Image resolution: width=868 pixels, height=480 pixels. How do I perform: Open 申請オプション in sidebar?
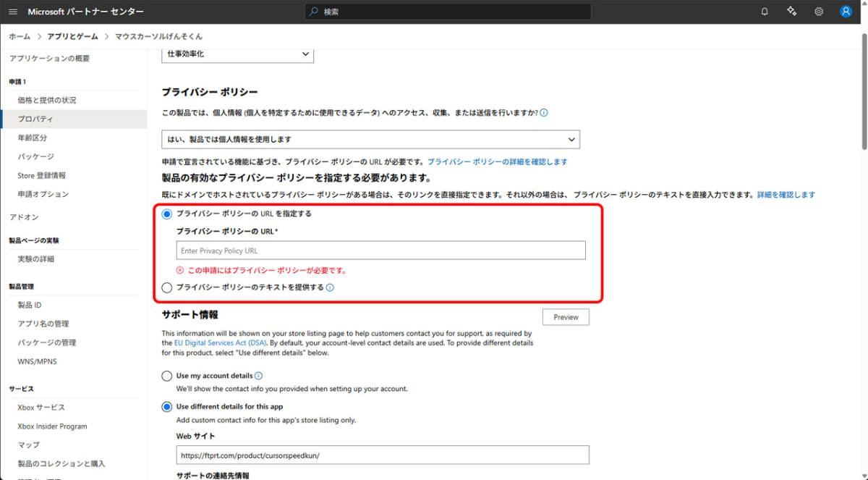[x=43, y=194]
